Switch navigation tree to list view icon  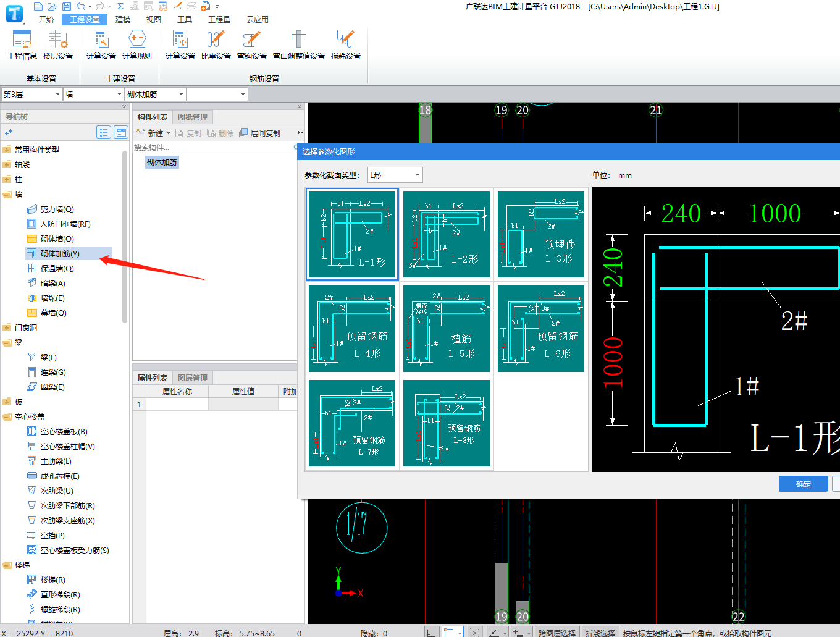click(x=104, y=132)
